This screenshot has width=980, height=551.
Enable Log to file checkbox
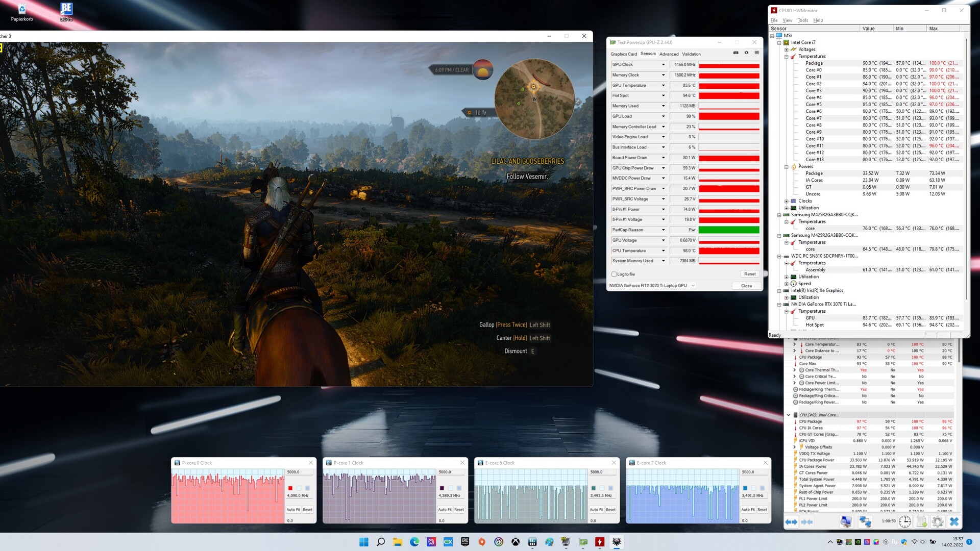pyautogui.click(x=614, y=274)
